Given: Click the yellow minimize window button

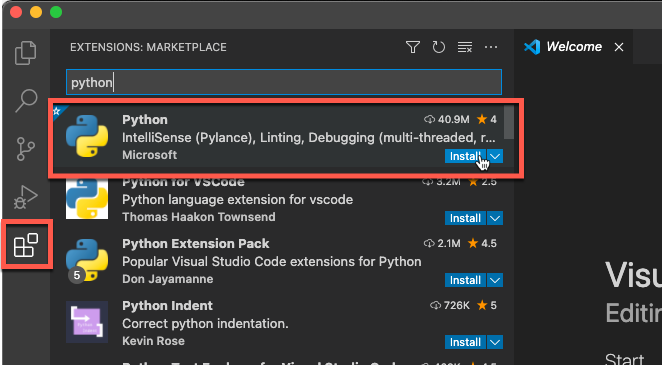Looking at the screenshot, I should (36, 12).
